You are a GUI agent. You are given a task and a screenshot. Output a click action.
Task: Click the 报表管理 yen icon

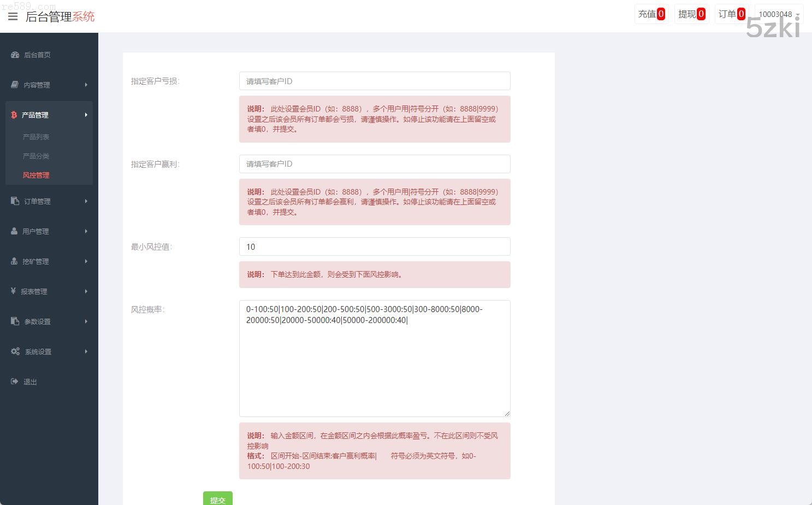click(13, 291)
